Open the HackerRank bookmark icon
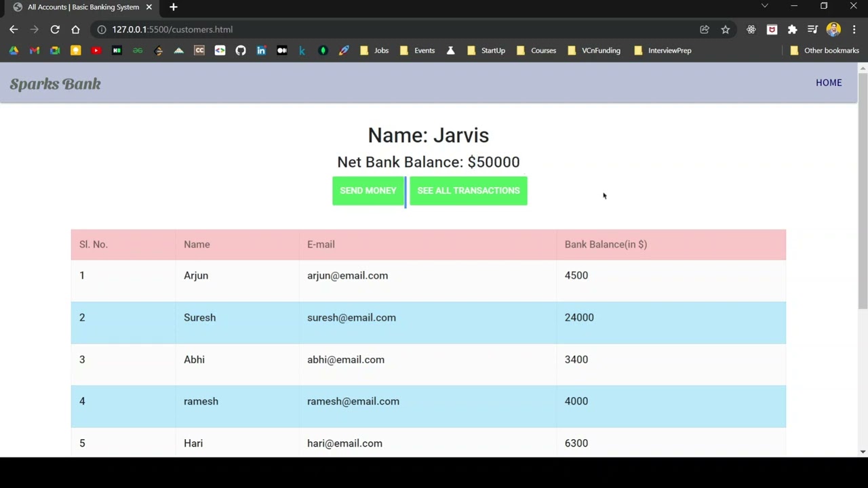Image resolution: width=868 pixels, height=488 pixels. coord(117,50)
